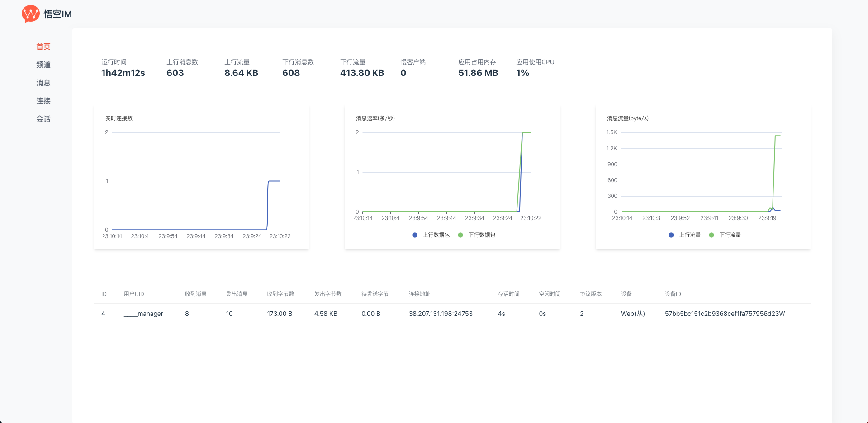
Task: Open the 首页 home menu item
Action: tap(43, 47)
